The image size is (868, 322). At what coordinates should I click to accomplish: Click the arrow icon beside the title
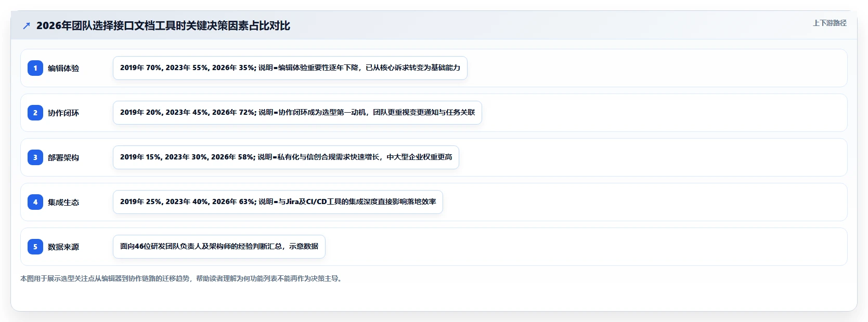27,25
